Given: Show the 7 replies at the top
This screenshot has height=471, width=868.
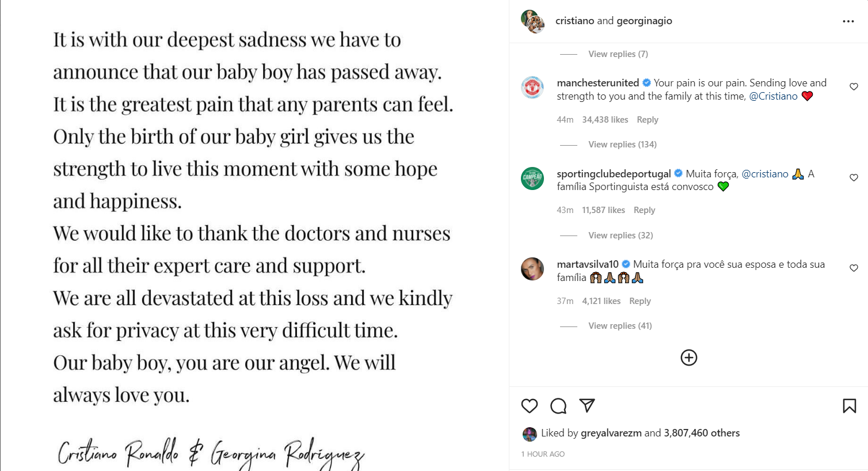Looking at the screenshot, I should click(x=618, y=54).
